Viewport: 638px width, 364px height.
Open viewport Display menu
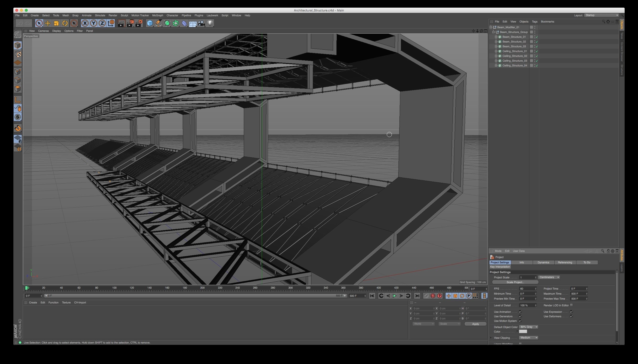(x=57, y=31)
